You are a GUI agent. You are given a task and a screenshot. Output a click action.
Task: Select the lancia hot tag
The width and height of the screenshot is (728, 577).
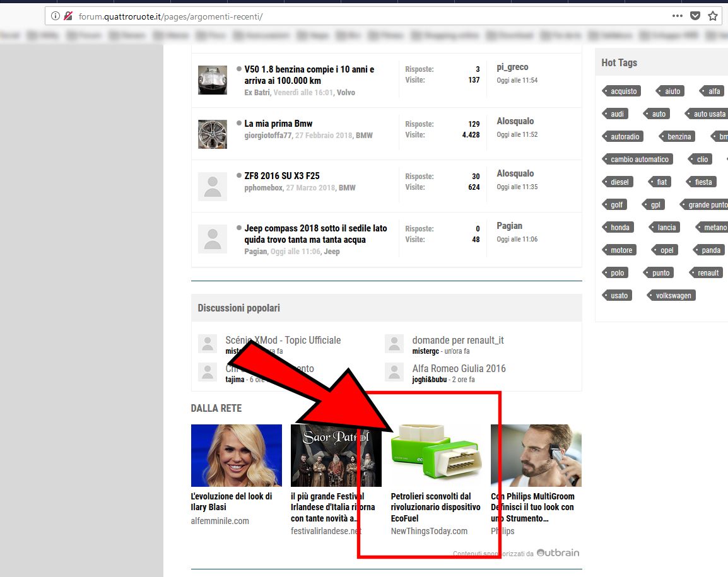(664, 228)
